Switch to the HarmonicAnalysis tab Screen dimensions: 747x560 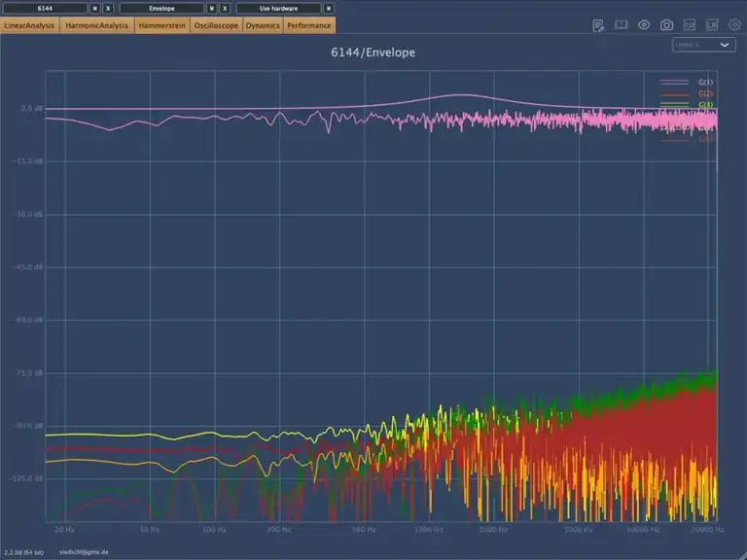point(96,25)
